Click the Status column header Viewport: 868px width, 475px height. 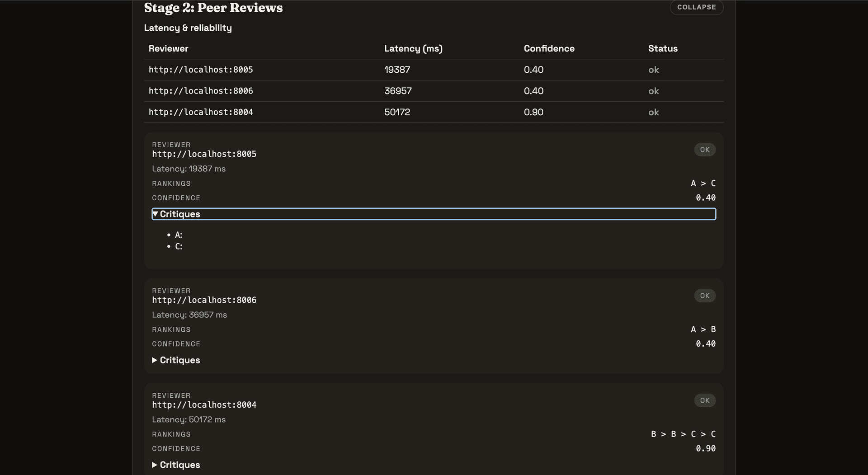pyautogui.click(x=662, y=48)
